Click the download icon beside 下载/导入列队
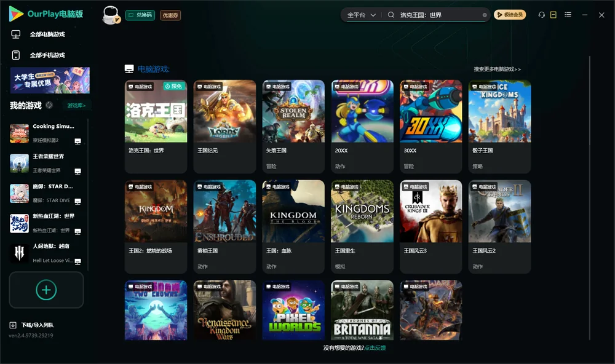The width and height of the screenshot is (615, 364). point(13,325)
